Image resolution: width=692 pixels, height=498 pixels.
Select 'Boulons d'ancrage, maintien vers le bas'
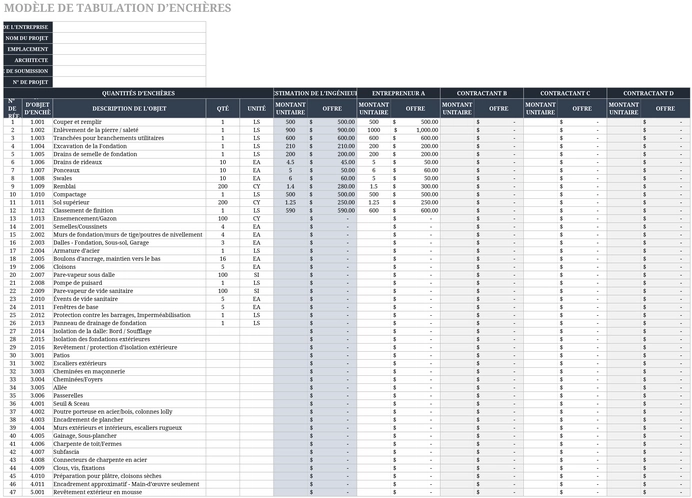pyautogui.click(x=129, y=259)
